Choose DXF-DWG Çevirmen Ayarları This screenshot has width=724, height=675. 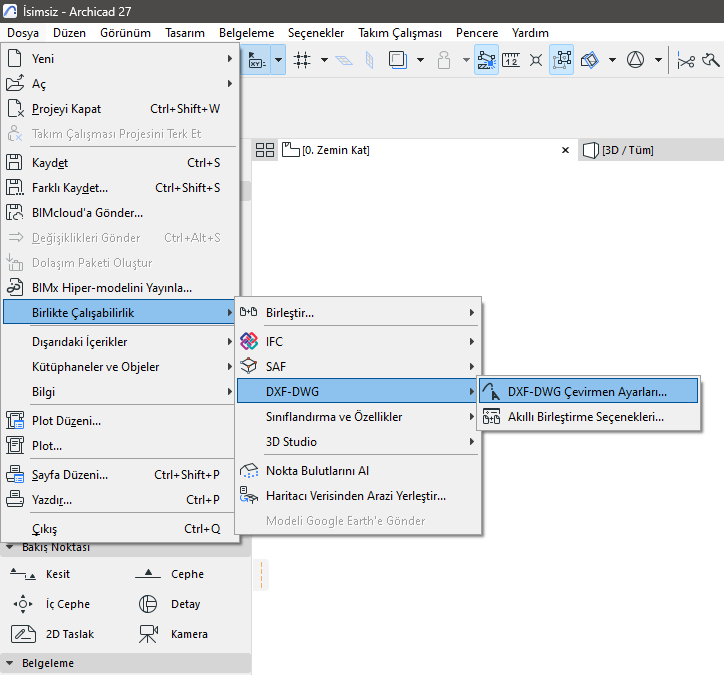tap(589, 391)
